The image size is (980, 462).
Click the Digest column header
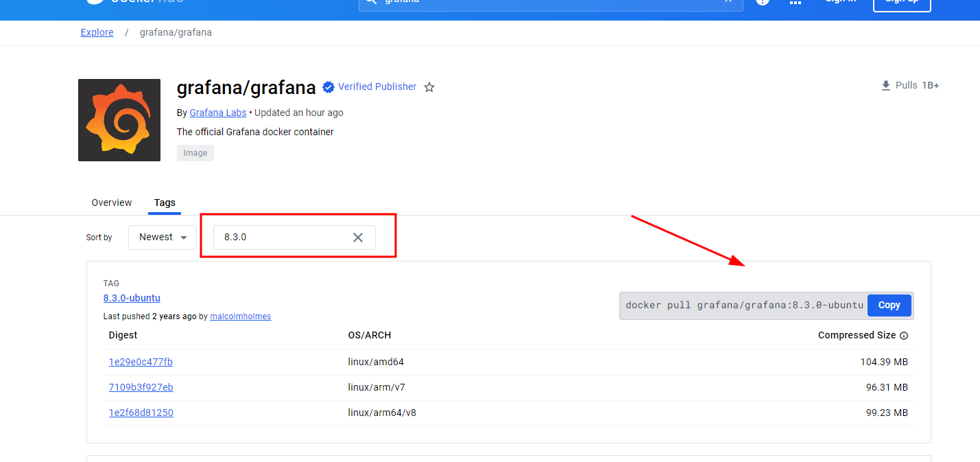point(123,335)
